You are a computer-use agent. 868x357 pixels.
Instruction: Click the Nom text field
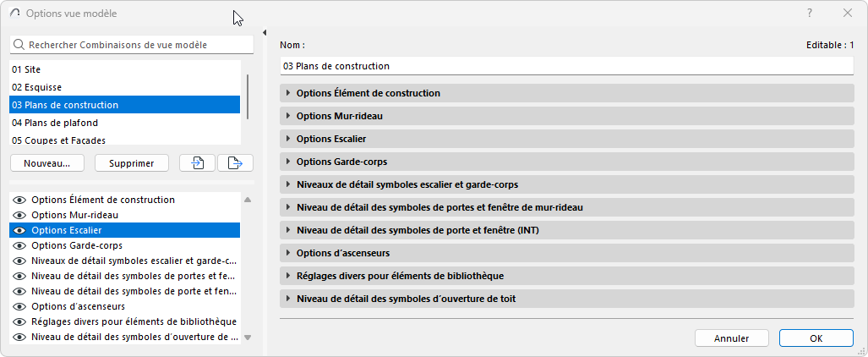[x=566, y=66]
